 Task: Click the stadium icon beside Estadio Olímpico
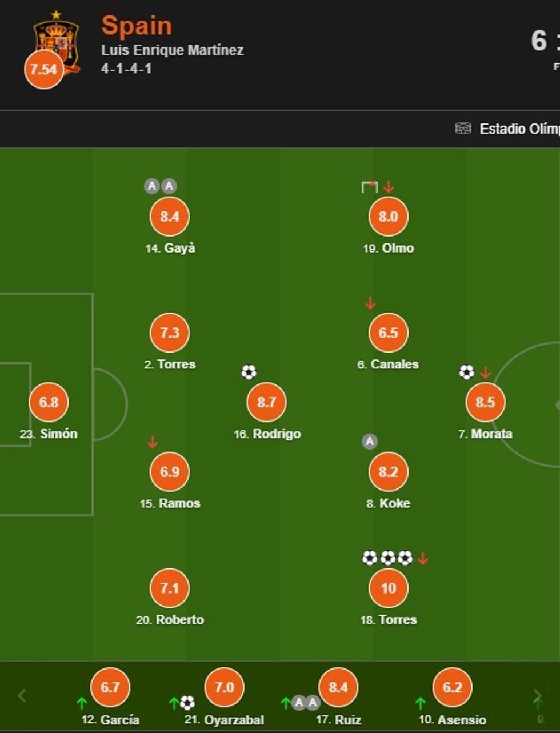[x=463, y=129]
